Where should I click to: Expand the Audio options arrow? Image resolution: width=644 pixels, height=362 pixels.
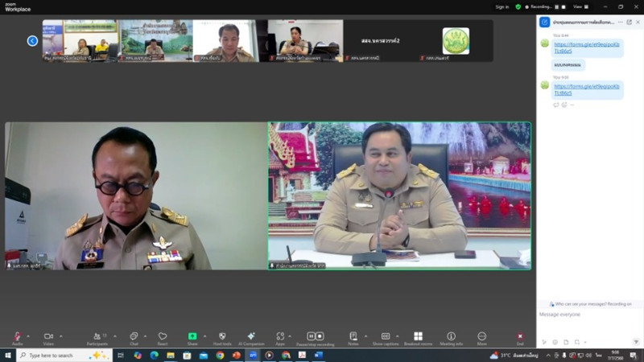(28, 336)
